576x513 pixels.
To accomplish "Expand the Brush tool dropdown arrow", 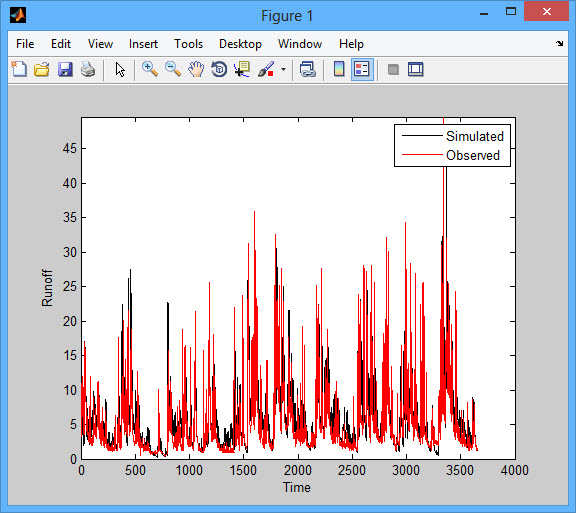I will [283, 69].
